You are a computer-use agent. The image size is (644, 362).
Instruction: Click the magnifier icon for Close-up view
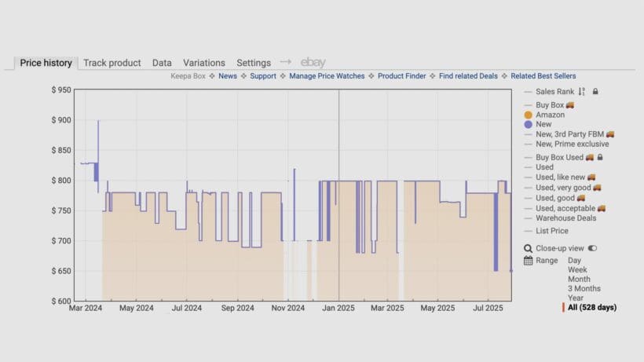click(528, 248)
